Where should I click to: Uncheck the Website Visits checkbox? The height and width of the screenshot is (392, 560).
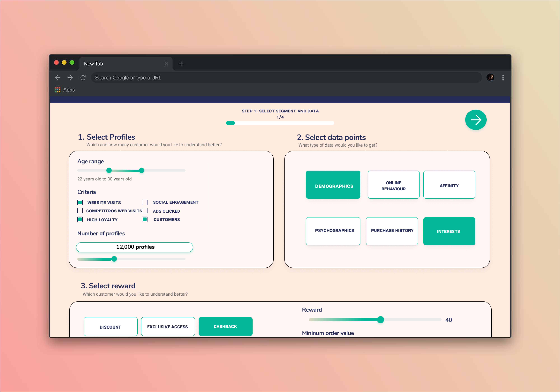[80, 202]
